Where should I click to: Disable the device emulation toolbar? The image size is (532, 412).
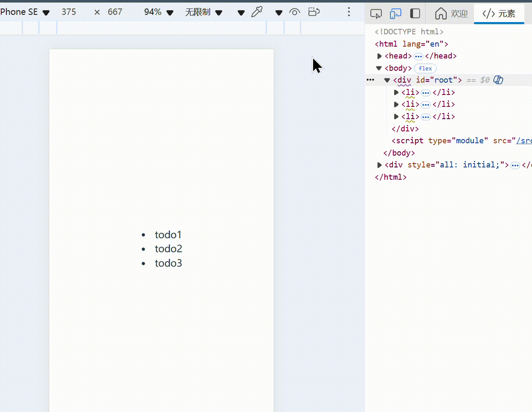[395, 13]
